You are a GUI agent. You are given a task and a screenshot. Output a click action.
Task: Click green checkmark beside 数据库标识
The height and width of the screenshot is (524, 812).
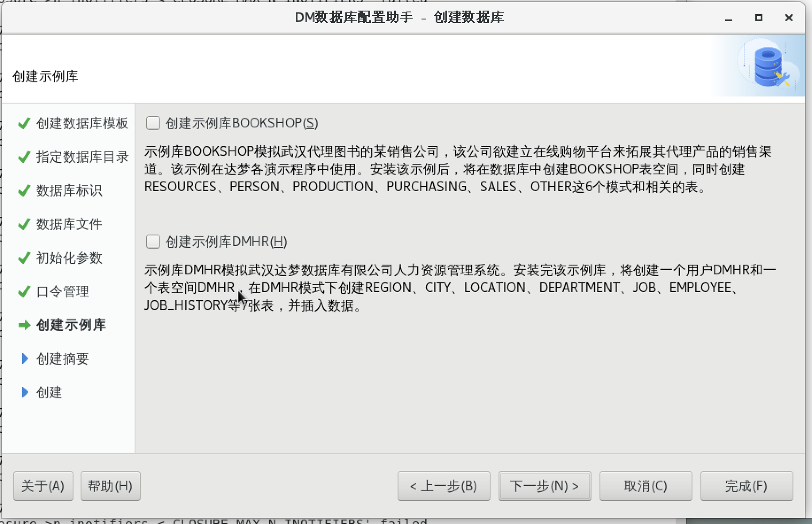(x=24, y=190)
